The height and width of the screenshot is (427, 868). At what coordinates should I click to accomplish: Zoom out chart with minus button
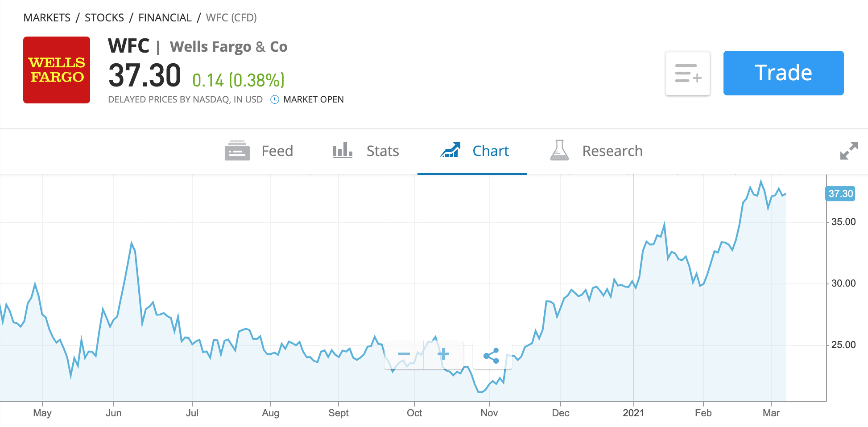click(404, 354)
